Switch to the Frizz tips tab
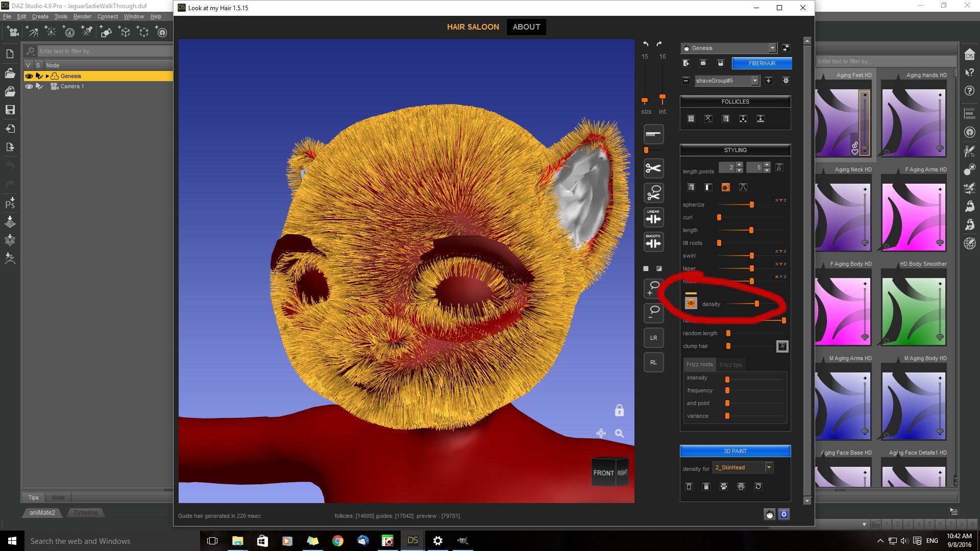Screen dimensions: 980x551 pos(730,365)
